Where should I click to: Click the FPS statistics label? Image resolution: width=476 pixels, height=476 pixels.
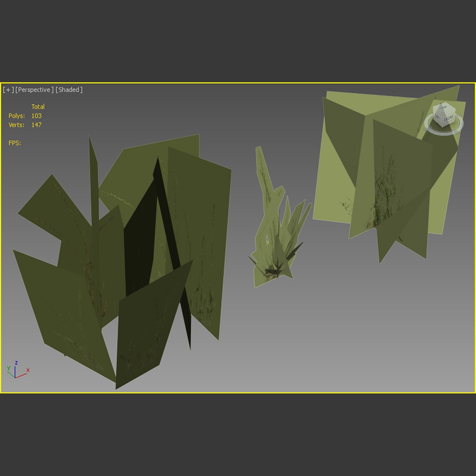click(15, 143)
